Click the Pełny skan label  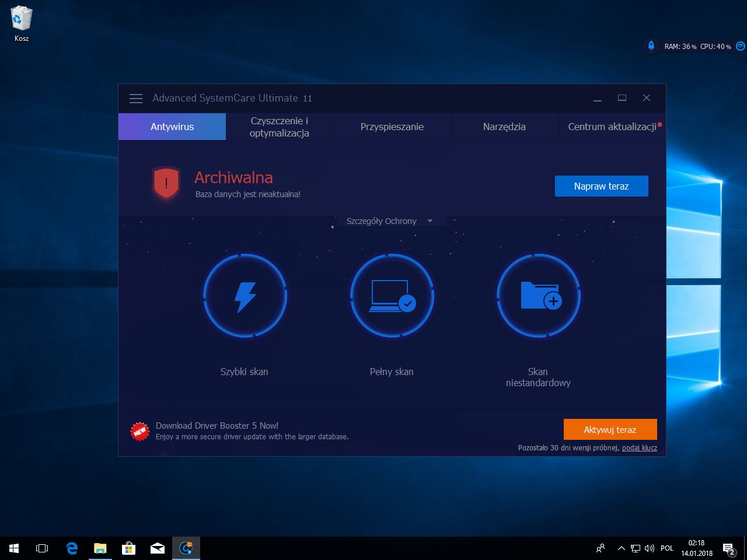(x=392, y=372)
